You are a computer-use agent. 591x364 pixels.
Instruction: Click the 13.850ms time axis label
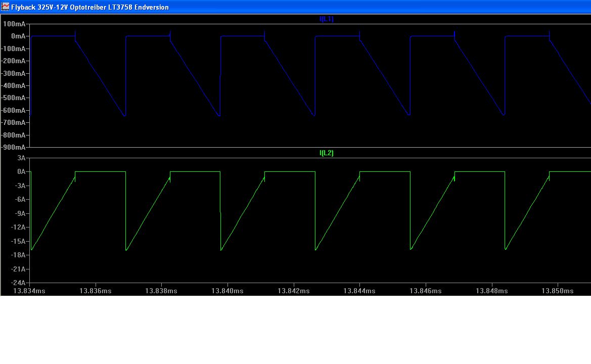tap(557, 291)
